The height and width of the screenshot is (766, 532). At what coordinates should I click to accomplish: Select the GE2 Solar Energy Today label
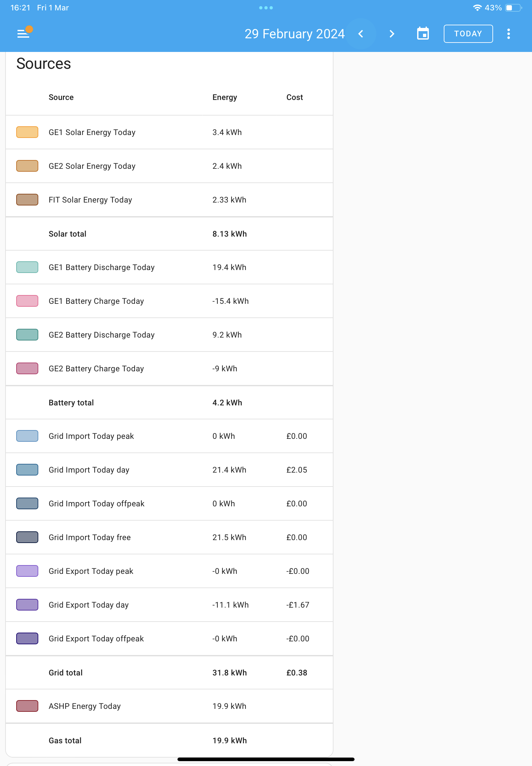pos(92,166)
